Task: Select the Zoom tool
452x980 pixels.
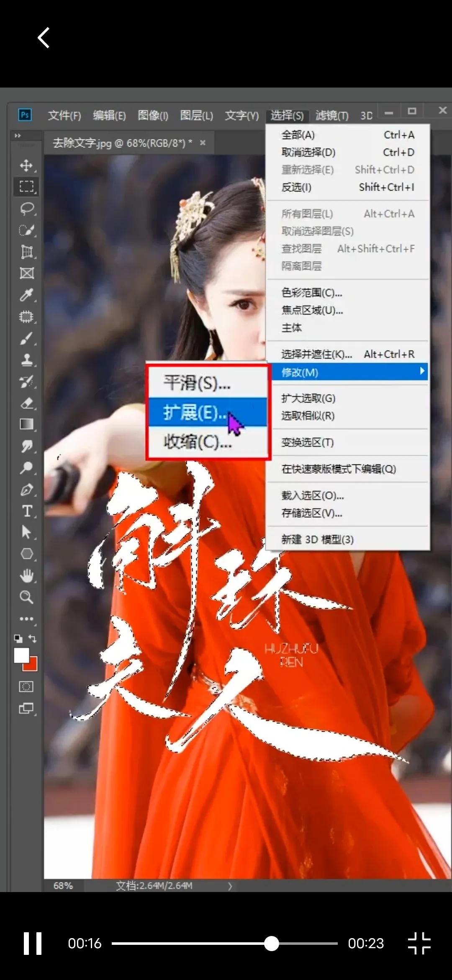Action: 27,597
